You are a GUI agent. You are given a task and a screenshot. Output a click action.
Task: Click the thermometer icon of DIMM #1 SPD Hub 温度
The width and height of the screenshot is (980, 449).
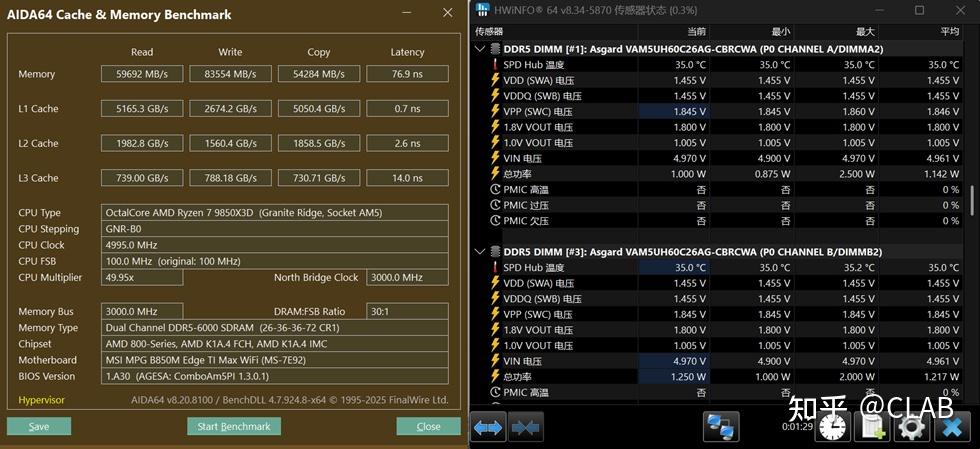pos(495,64)
